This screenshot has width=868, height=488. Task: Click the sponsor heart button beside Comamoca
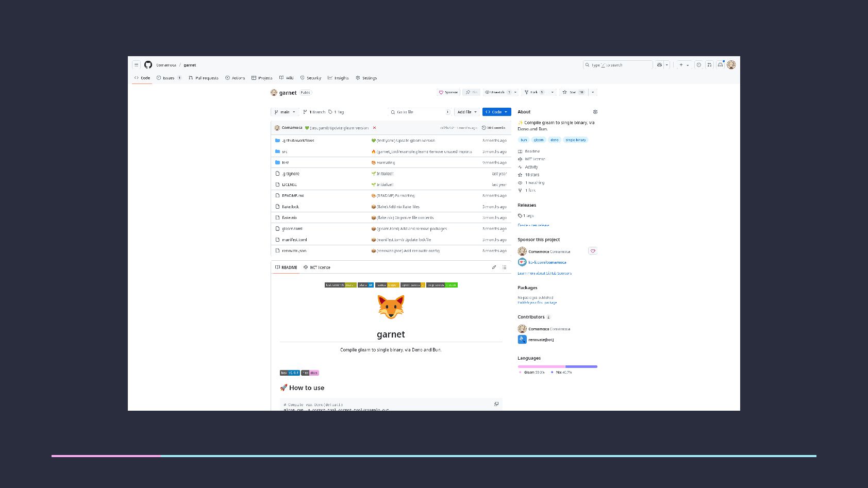(x=593, y=251)
